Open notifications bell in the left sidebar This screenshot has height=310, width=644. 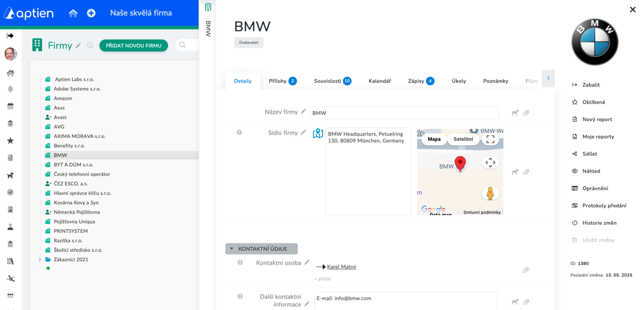(x=10, y=89)
